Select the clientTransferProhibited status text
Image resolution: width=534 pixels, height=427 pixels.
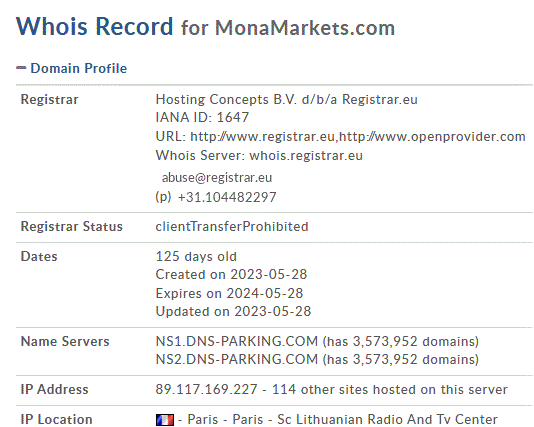pyautogui.click(x=232, y=227)
